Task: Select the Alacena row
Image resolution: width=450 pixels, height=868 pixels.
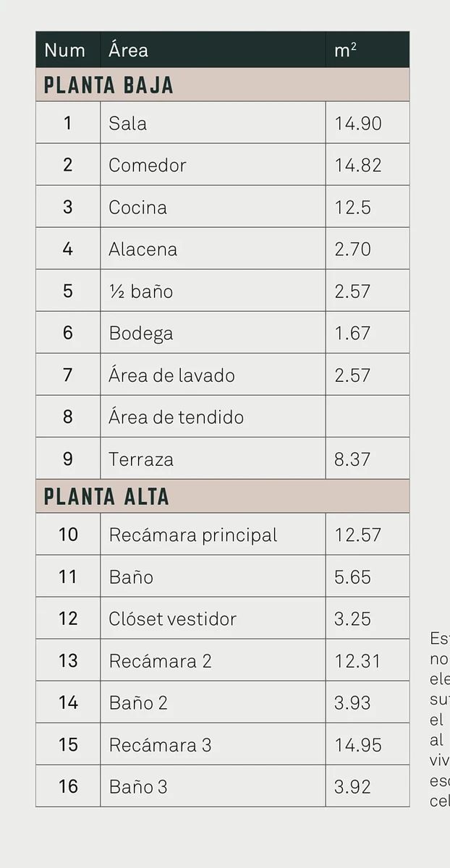Action: pos(222,249)
